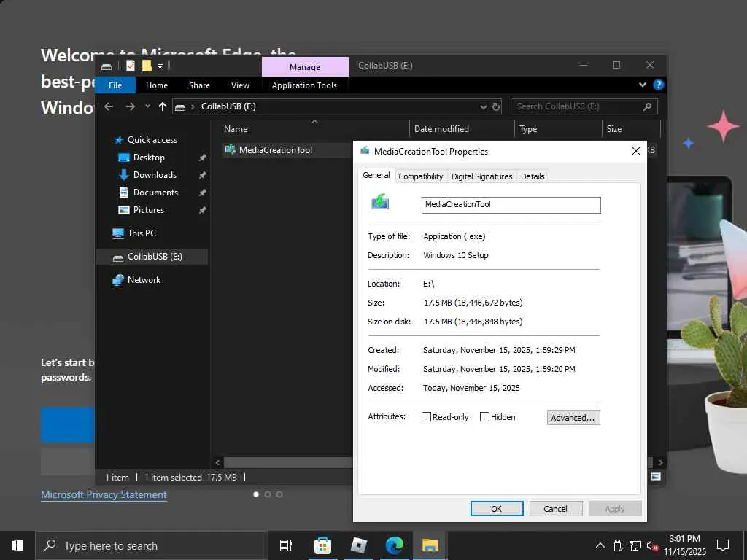Click the drive icon in Explorer title bar
The image size is (747, 560).
(107, 66)
